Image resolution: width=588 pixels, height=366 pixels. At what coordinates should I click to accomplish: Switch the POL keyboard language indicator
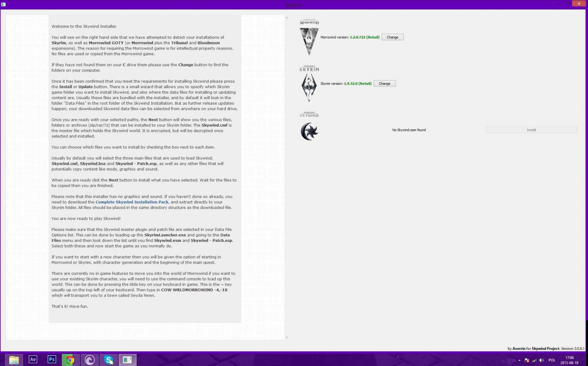[552, 360]
